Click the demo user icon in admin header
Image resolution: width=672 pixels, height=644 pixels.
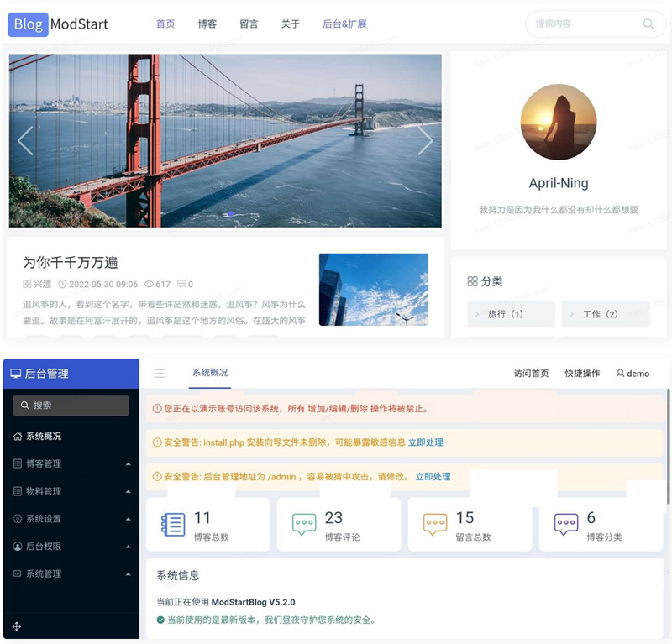[x=619, y=374]
